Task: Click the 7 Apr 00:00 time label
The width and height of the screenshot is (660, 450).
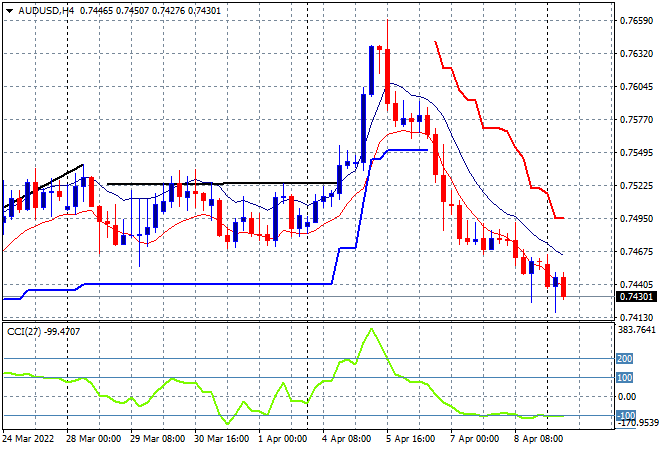Action: point(474,439)
